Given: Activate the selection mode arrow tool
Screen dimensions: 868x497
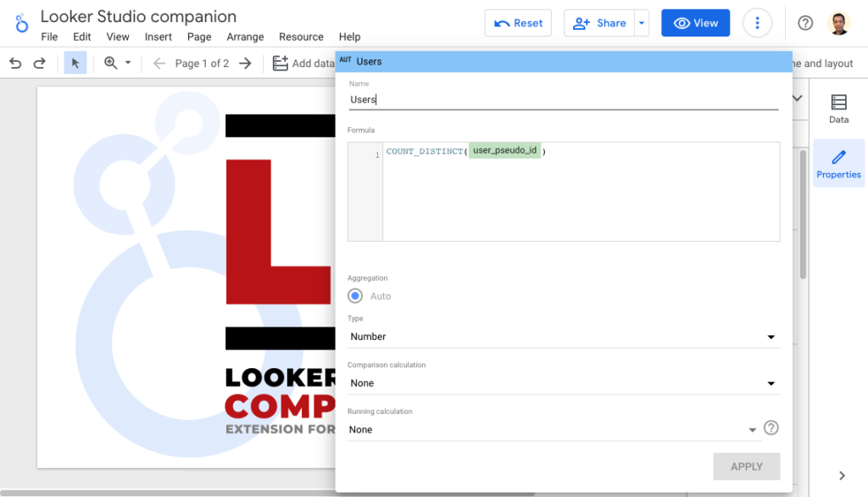Looking at the screenshot, I should coord(75,63).
